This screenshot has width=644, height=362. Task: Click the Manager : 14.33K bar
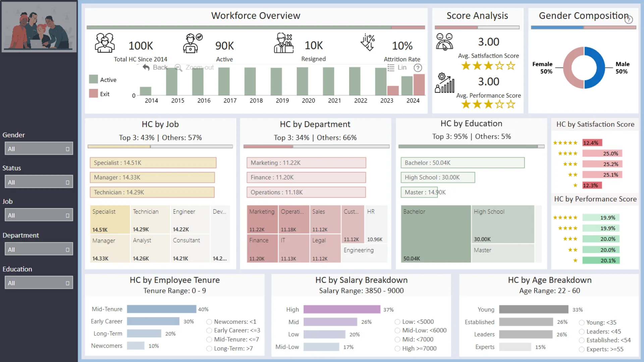(x=152, y=177)
